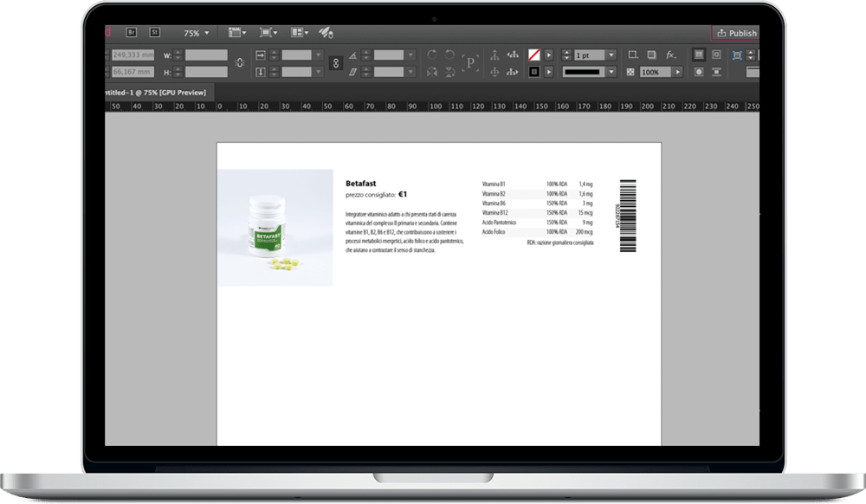Expand the Stroke color arrow menu
Image resolution: width=866 pixels, height=504 pixels.
[549, 72]
